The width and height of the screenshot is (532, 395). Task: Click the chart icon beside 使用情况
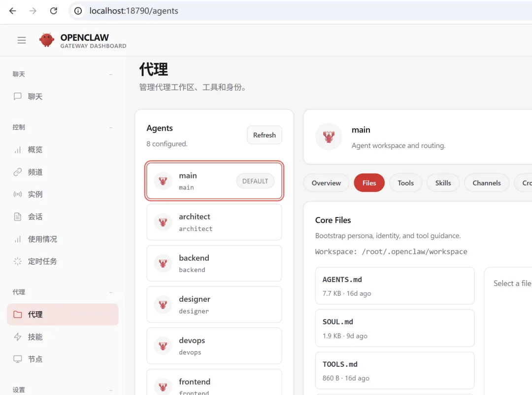pyautogui.click(x=18, y=239)
